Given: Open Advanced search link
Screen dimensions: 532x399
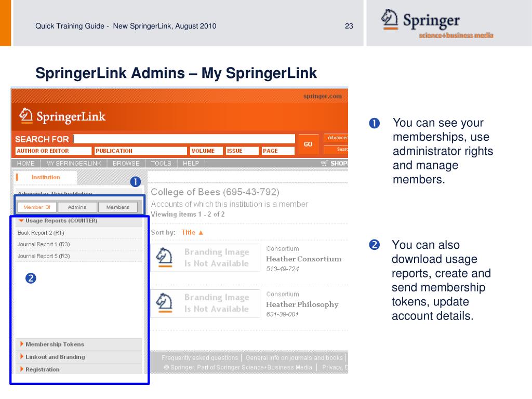Looking at the screenshot, I should tap(337, 138).
